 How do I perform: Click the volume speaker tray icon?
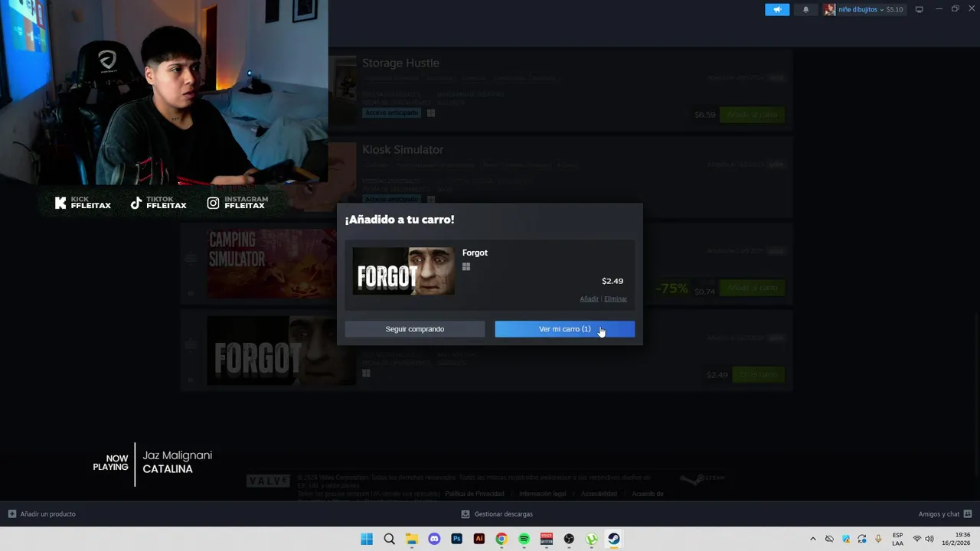929,539
